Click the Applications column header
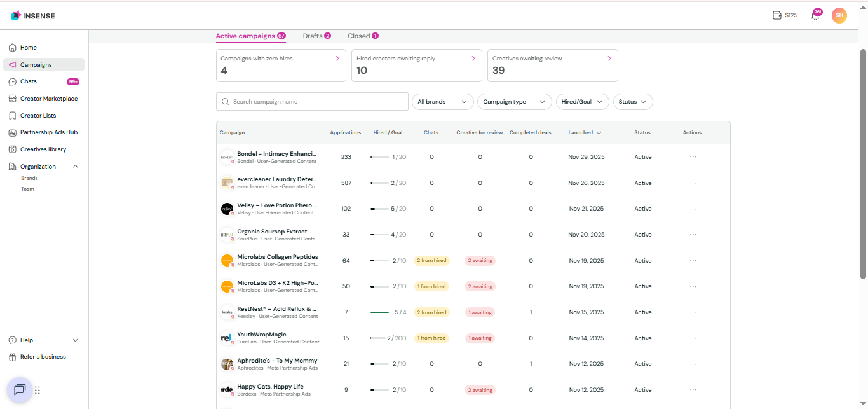 (x=346, y=133)
